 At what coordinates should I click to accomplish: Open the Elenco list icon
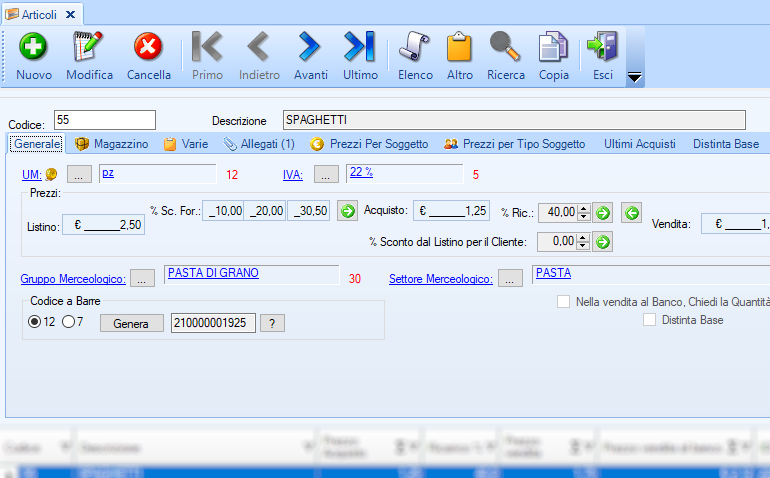(x=415, y=47)
